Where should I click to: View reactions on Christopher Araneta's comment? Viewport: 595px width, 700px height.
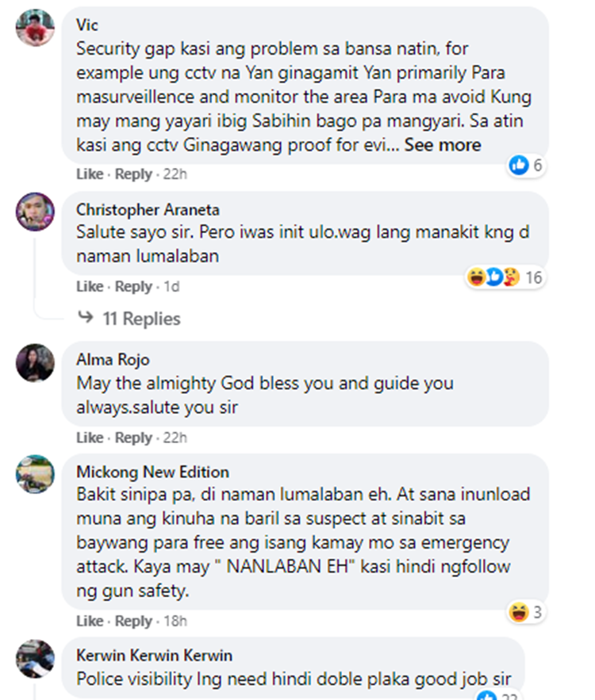click(505, 277)
